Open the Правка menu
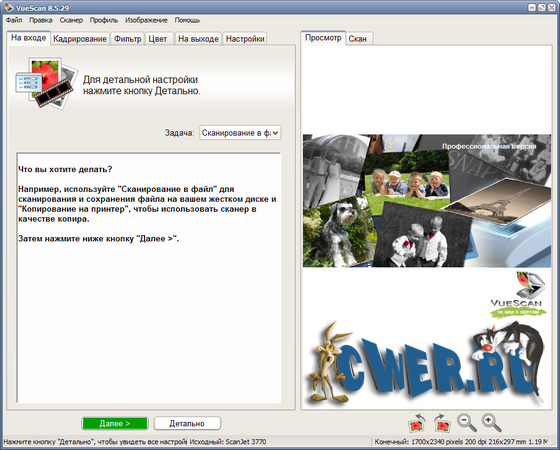The image size is (560, 450). click(41, 20)
